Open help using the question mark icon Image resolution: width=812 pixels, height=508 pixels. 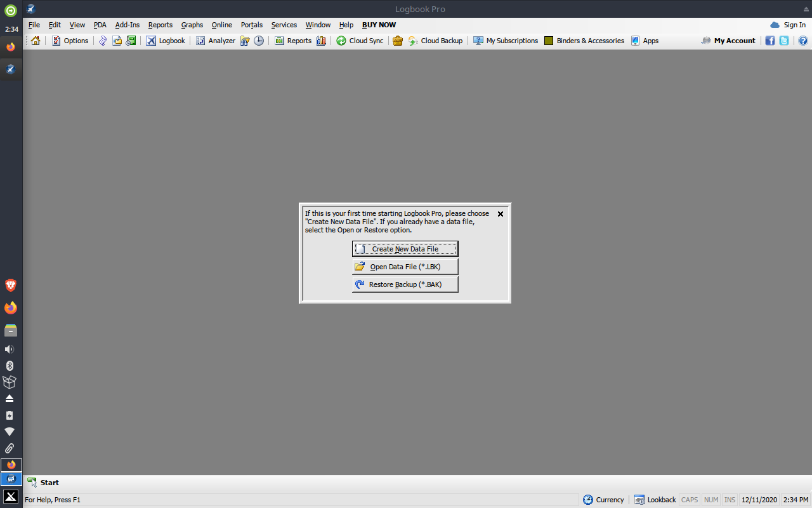pyautogui.click(x=803, y=40)
